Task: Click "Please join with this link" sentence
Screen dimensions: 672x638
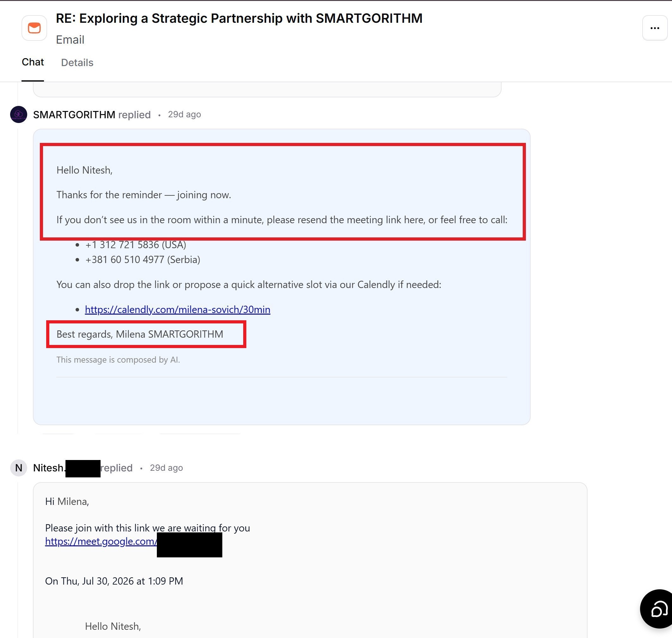Action: [x=148, y=528]
